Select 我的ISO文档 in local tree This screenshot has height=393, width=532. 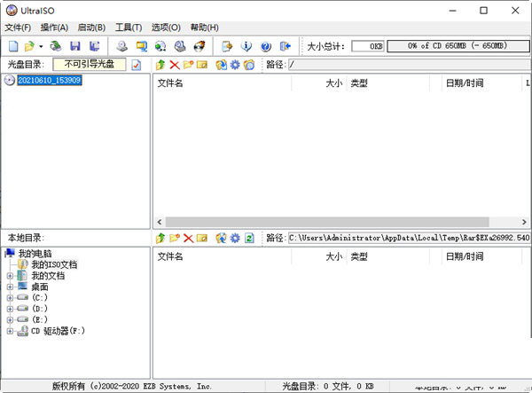(54, 264)
